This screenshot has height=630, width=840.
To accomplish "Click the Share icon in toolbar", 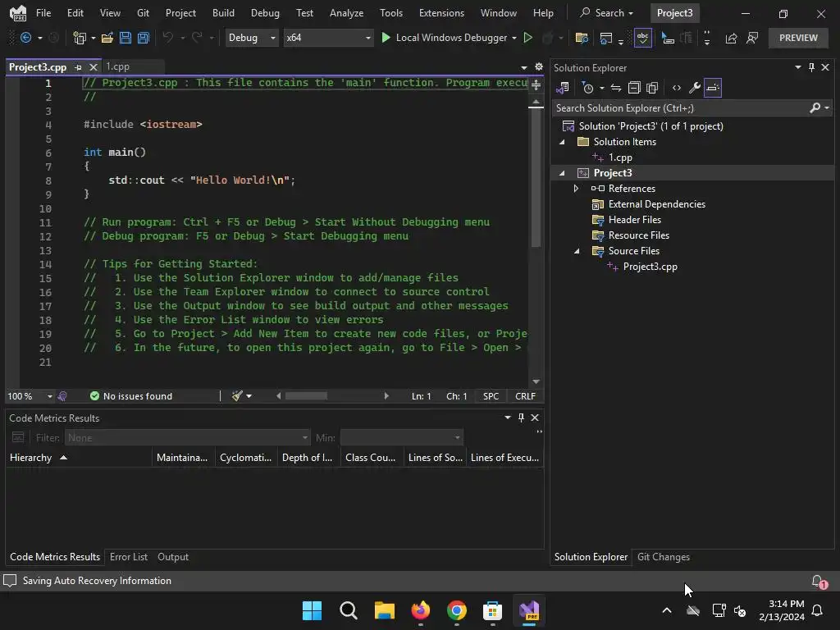I will click(731, 38).
